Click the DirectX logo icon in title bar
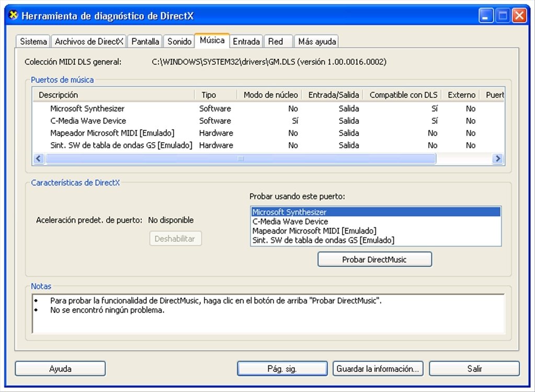This screenshot has height=392, width=535. 13,15
